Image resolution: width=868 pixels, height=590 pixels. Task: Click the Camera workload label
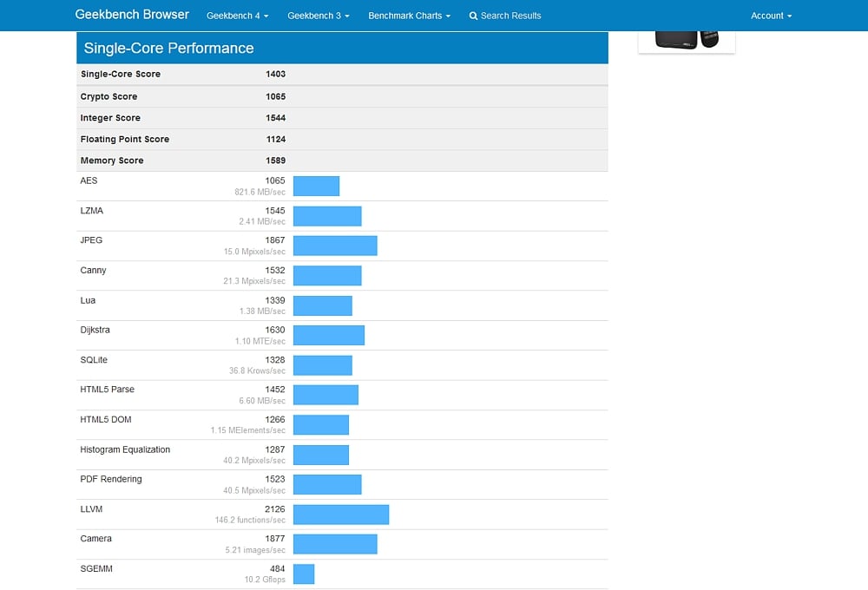(96, 539)
